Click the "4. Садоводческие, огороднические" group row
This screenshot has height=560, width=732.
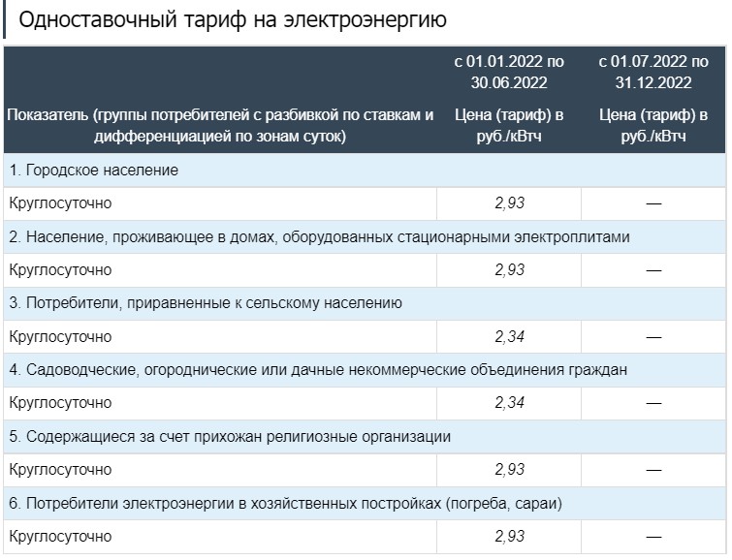point(318,370)
